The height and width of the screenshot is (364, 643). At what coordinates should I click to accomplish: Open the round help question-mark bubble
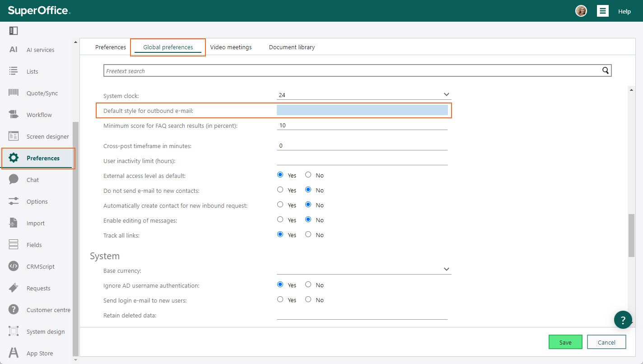623,320
